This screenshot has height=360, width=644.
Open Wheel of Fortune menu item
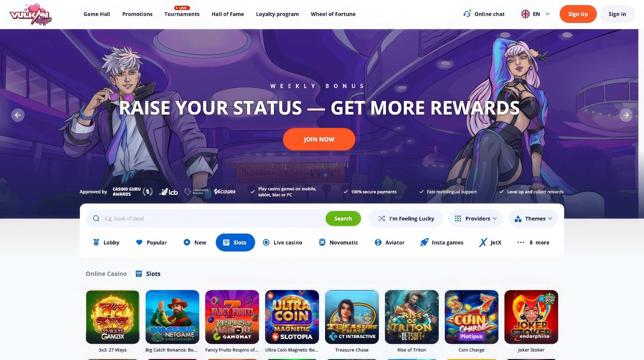pyautogui.click(x=333, y=14)
